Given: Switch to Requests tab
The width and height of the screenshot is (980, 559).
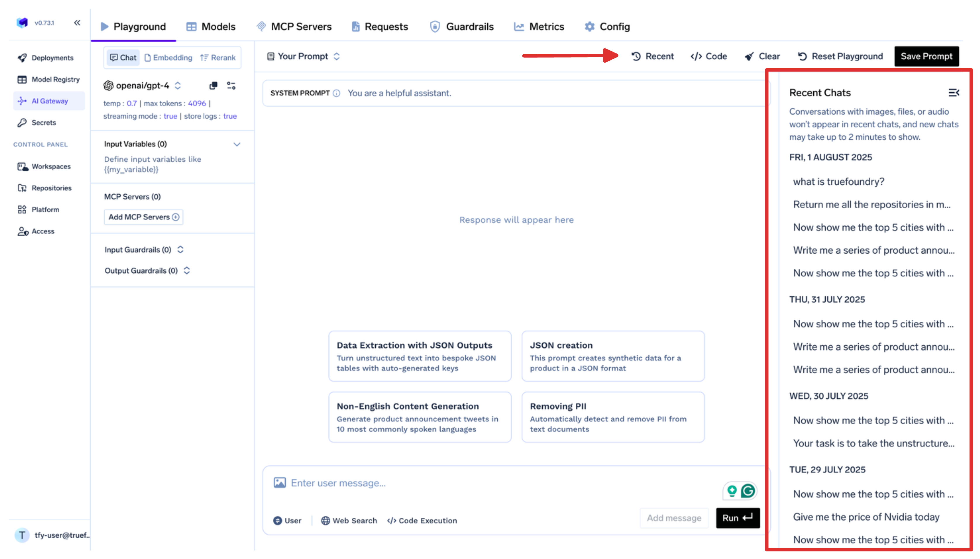Looking at the screenshot, I should click(379, 27).
